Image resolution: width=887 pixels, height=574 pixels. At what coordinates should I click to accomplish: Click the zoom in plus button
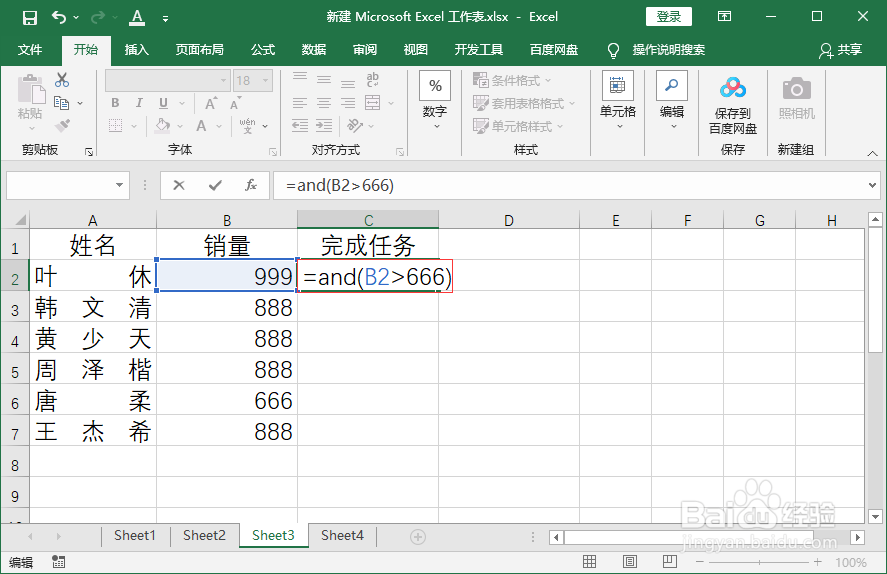click(817, 562)
